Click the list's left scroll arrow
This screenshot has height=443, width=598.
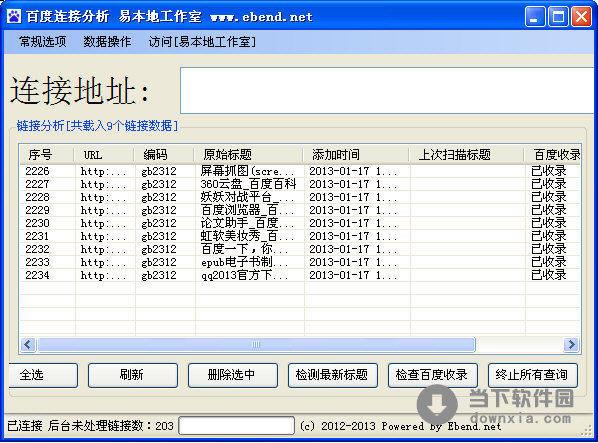[28, 345]
